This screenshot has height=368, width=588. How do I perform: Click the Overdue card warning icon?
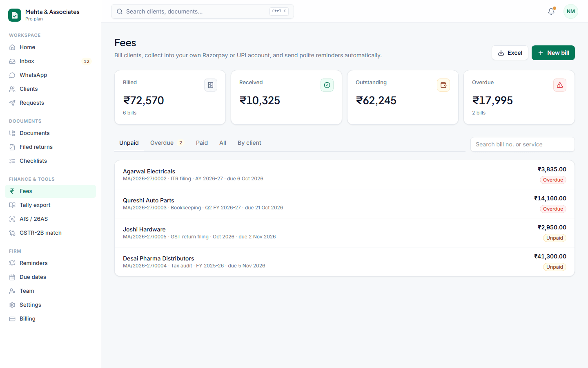(x=560, y=85)
